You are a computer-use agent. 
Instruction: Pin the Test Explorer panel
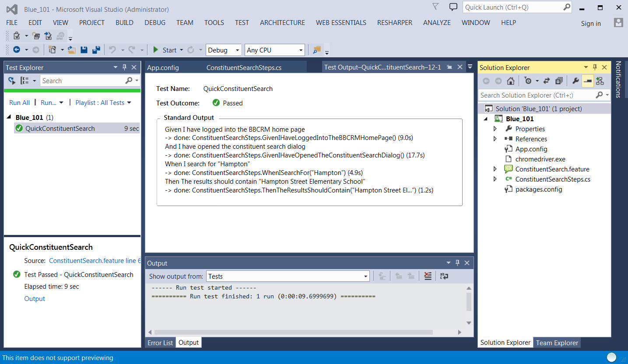click(124, 67)
